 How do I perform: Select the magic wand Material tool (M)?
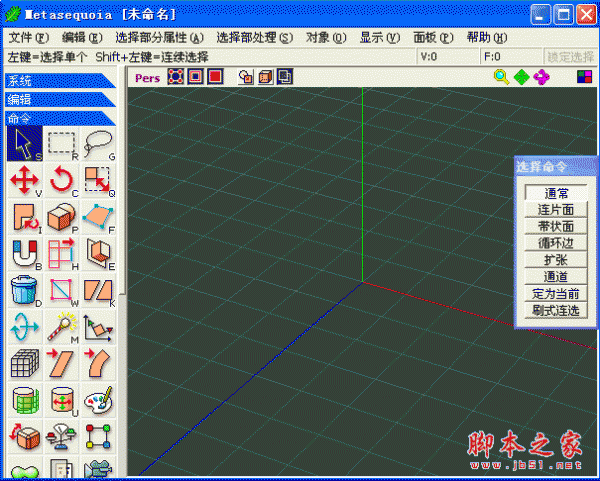click(x=61, y=327)
